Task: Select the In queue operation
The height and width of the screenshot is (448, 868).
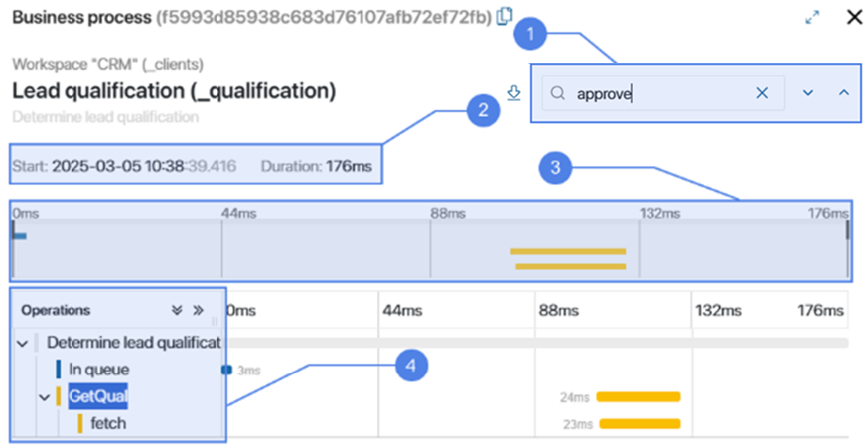Action: click(x=99, y=369)
